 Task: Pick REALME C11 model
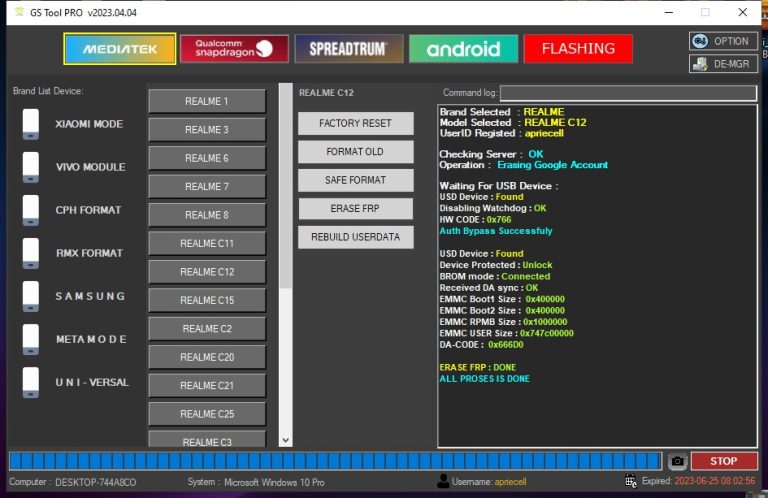tap(207, 243)
